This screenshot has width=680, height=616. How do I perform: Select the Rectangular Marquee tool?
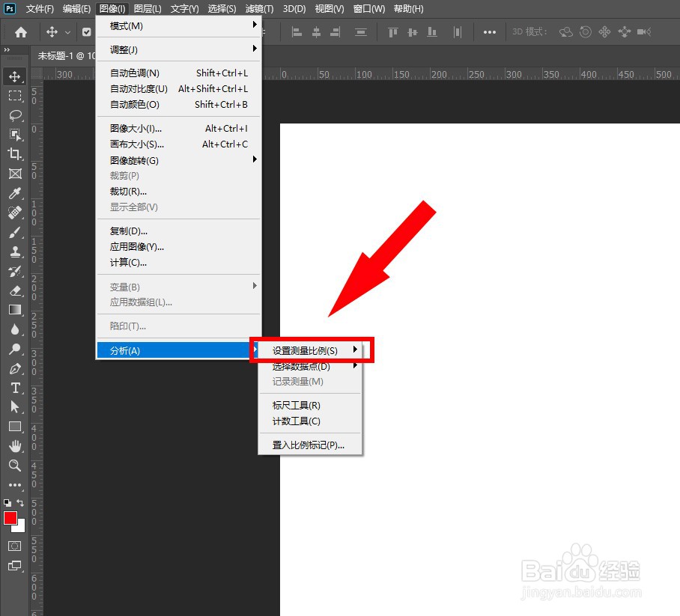pos(15,96)
